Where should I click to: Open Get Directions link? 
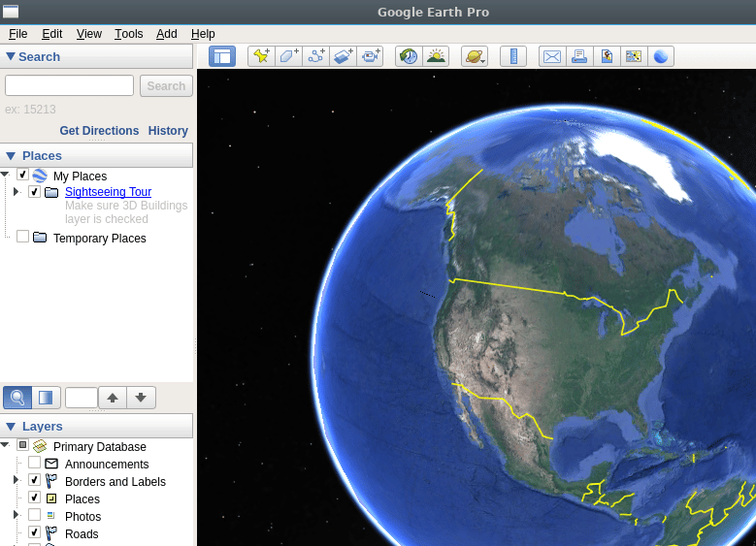coord(99,131)
